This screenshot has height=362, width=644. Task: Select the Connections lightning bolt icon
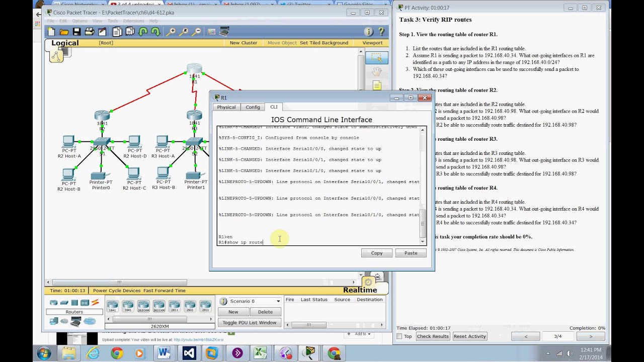click(95, 303)
